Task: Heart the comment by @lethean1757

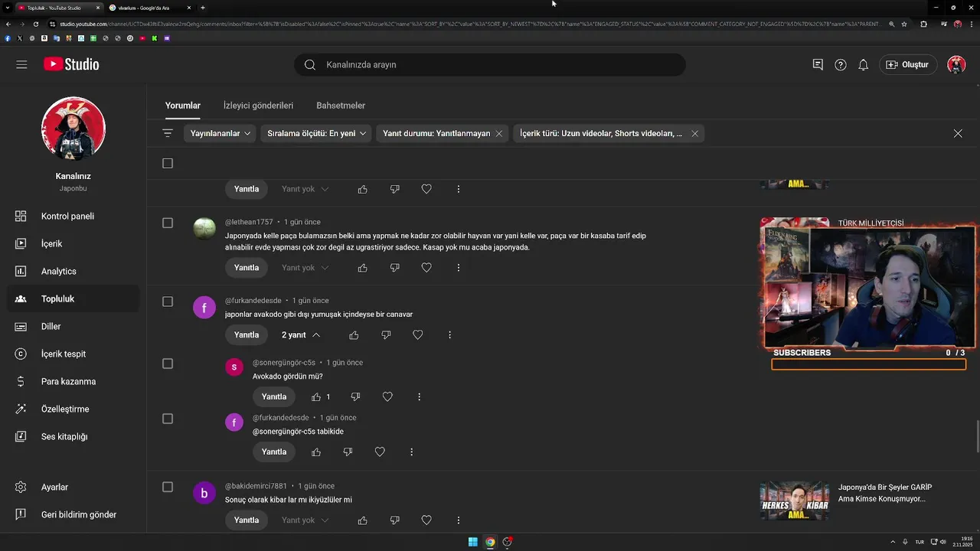Action: point(426,268)
